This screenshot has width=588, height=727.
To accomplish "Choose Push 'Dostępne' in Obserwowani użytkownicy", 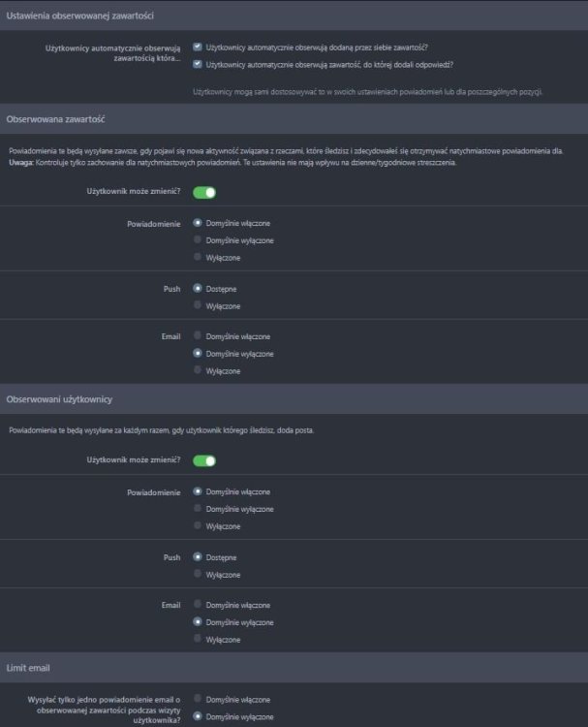I will click(198, 557).
